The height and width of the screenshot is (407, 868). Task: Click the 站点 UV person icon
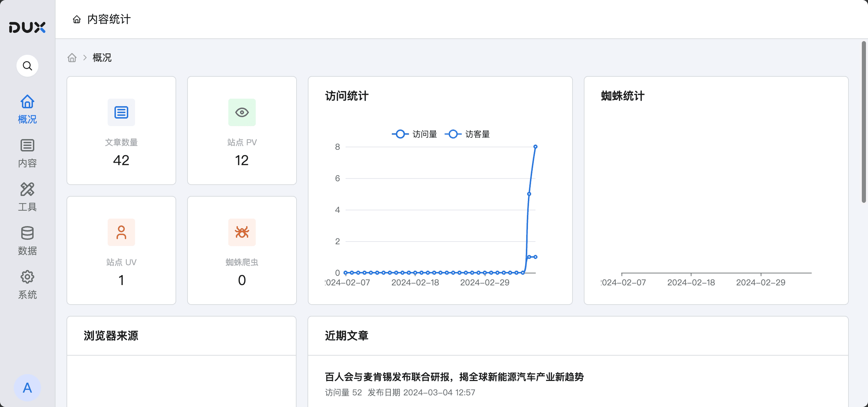click(x=121, y=232)
